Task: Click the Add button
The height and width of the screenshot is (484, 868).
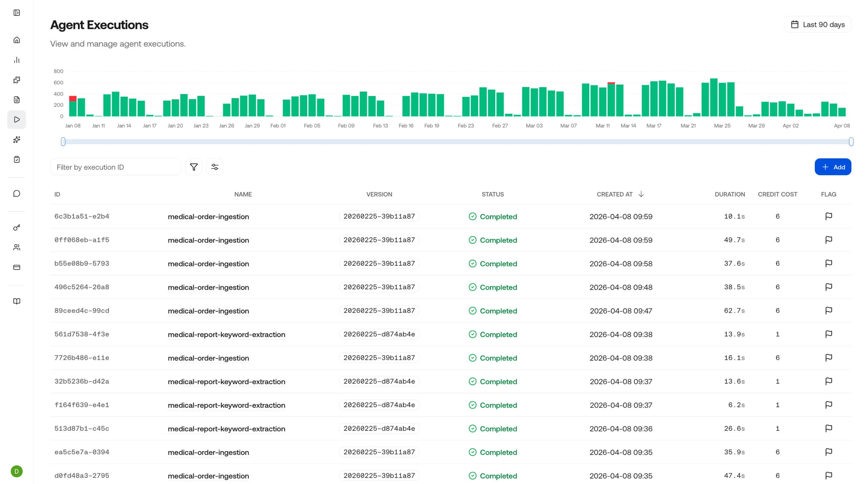Action: point(832,167)
